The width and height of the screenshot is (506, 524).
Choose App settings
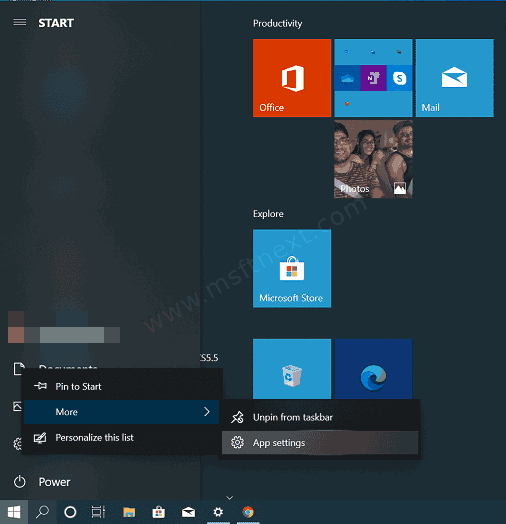(320, 443)
